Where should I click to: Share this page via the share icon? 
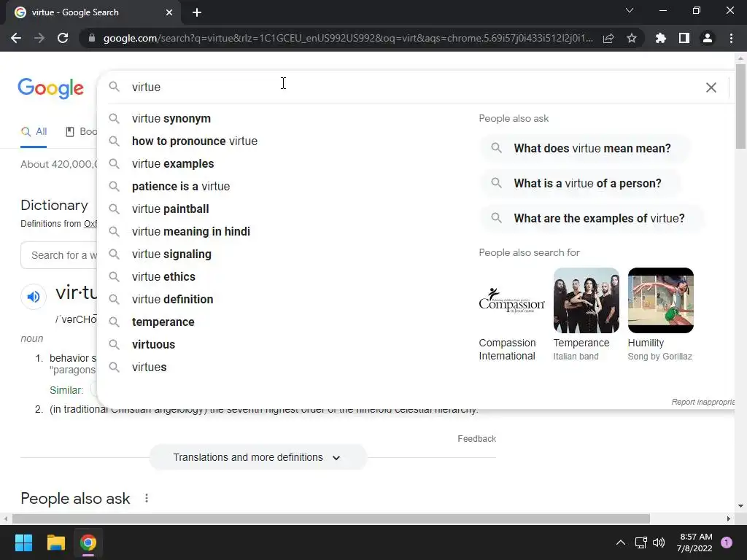point(608,38)
